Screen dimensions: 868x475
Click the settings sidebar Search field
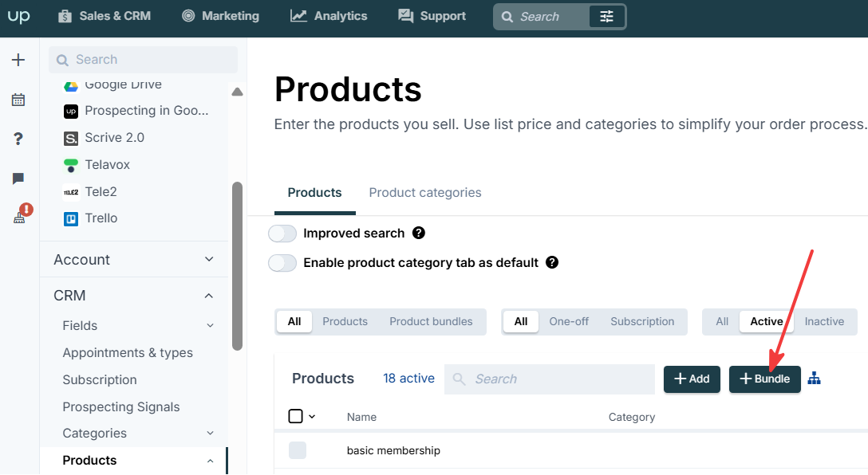(144, 60)
